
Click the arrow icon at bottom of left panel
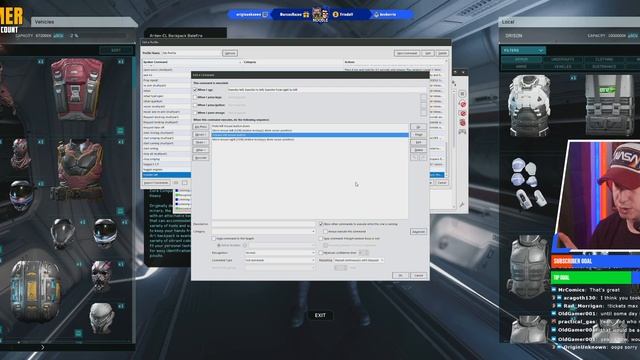[42, 347]
